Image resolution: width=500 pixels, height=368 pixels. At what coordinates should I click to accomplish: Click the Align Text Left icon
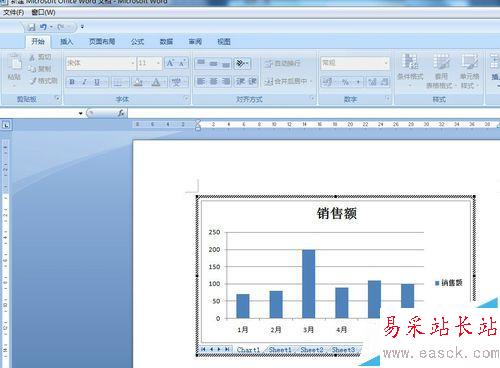[201, 81]
